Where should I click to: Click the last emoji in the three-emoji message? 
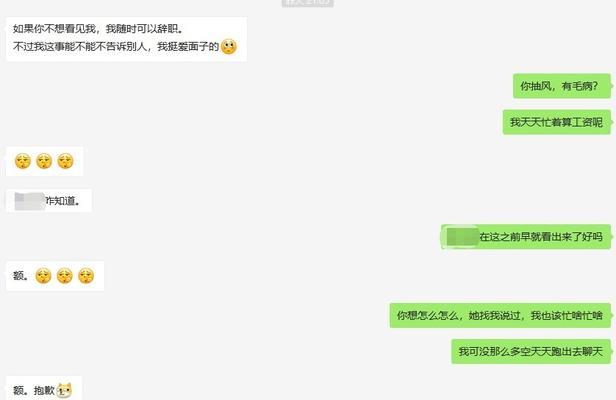[x=65, y=161]
